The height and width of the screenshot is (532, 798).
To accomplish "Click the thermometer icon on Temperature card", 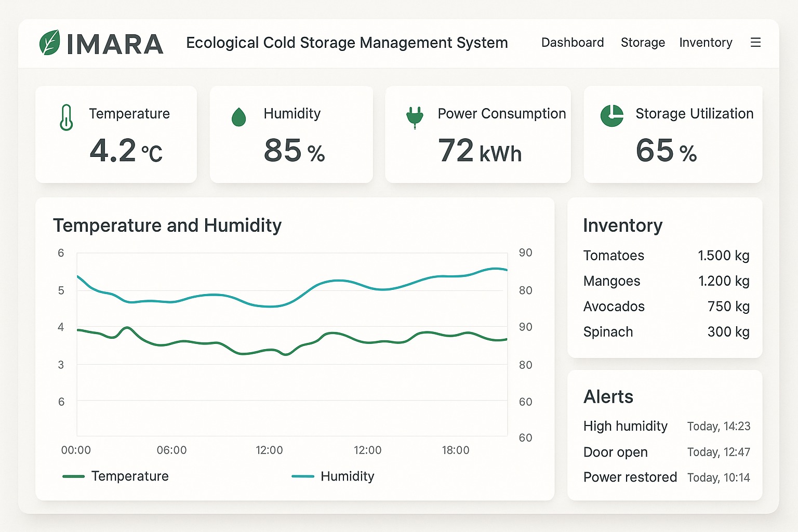I will [x=66, y=117].
